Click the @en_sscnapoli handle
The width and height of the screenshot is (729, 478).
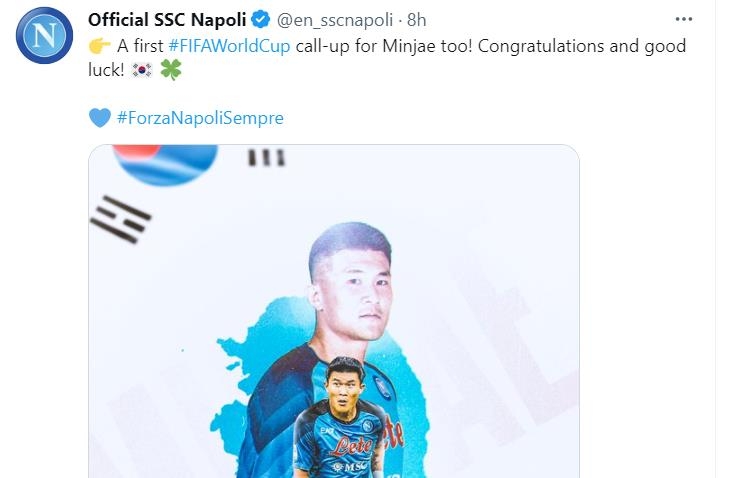334,19
